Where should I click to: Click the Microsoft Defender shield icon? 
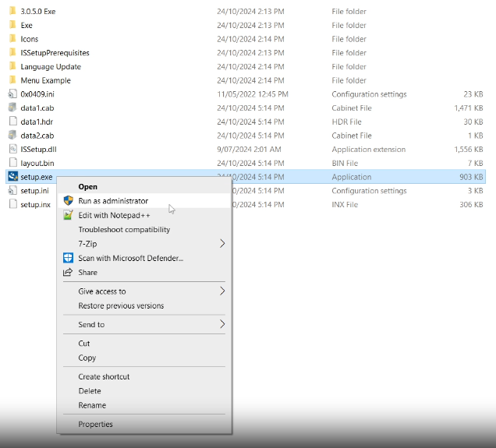(68, 258)
